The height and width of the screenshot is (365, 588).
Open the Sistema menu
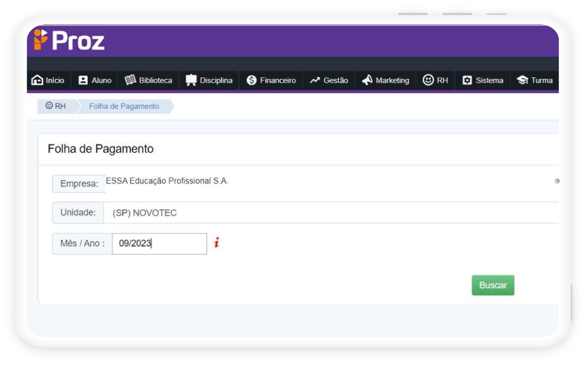click(483, 80)
